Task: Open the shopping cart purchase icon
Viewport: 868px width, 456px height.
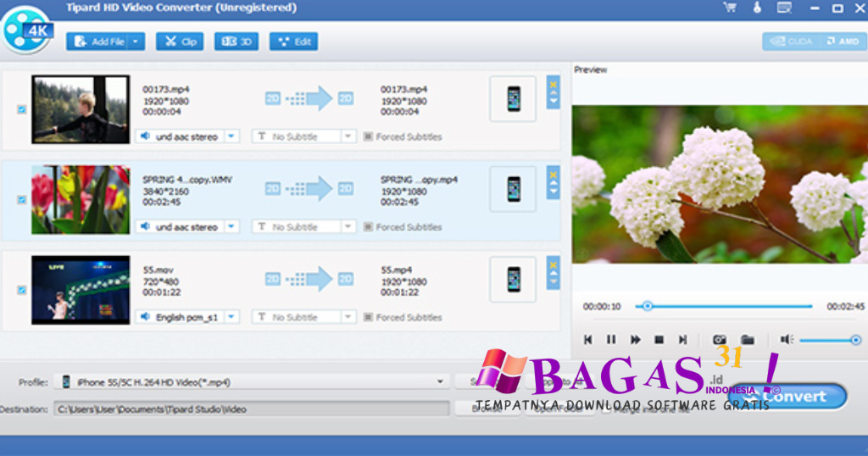Action: (x=730, y=8)
